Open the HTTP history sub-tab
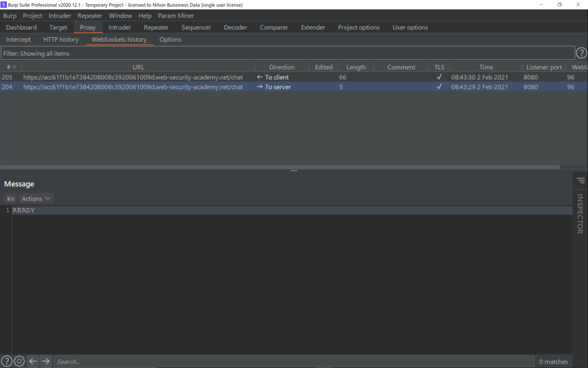Viewport: 588px width, 368px height. [61, 39]
